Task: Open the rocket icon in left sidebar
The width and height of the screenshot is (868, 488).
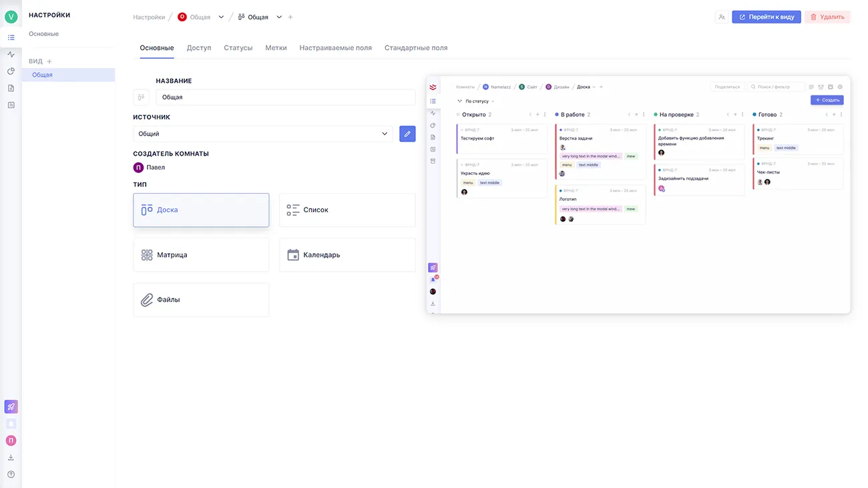Action: click(x=11, y=407)
